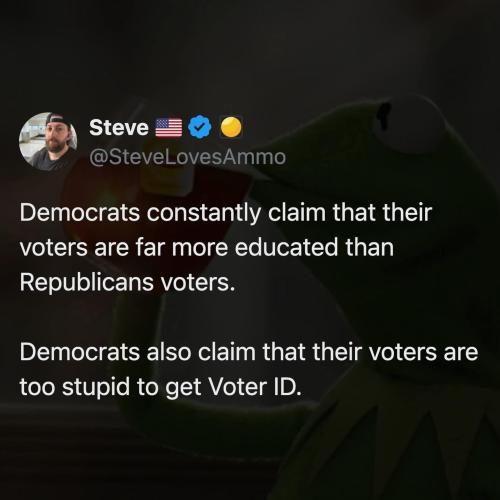
Task: Click the word "Republicans" in the tweet
Action: (86, 282)
